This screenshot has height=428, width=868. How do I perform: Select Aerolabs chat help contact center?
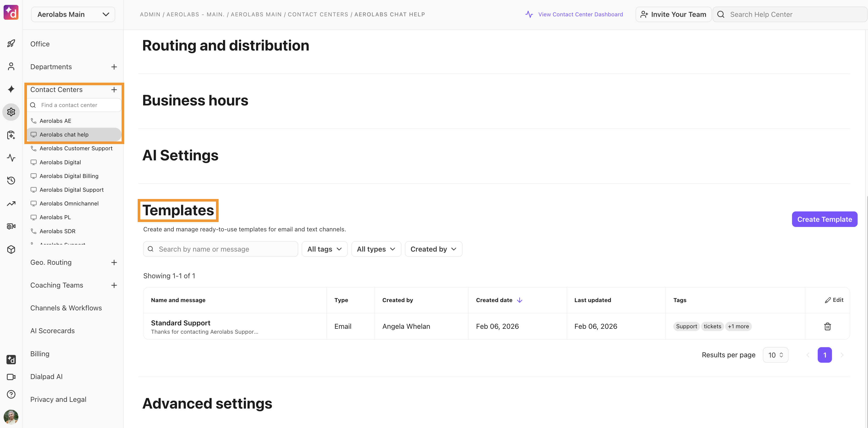point(74,135)
